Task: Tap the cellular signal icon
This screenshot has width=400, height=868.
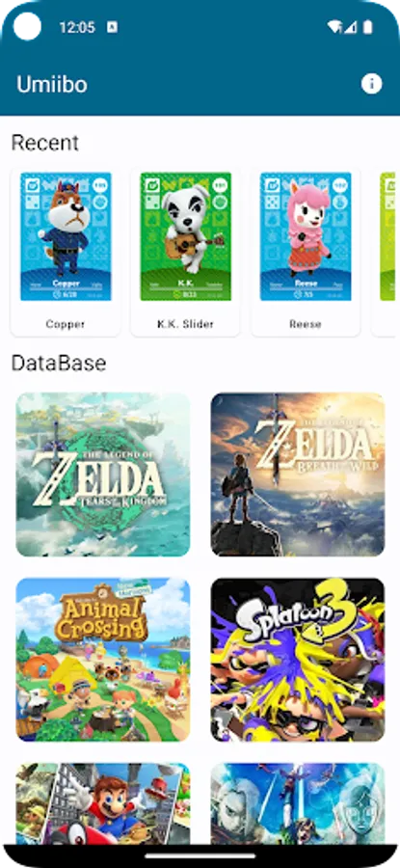Action: point(350,27)
